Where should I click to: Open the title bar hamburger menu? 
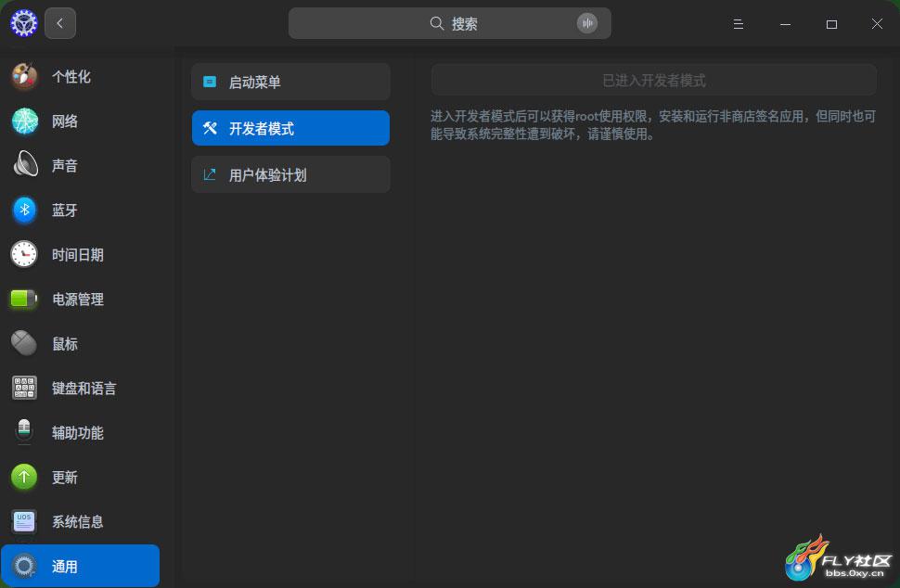739,24
